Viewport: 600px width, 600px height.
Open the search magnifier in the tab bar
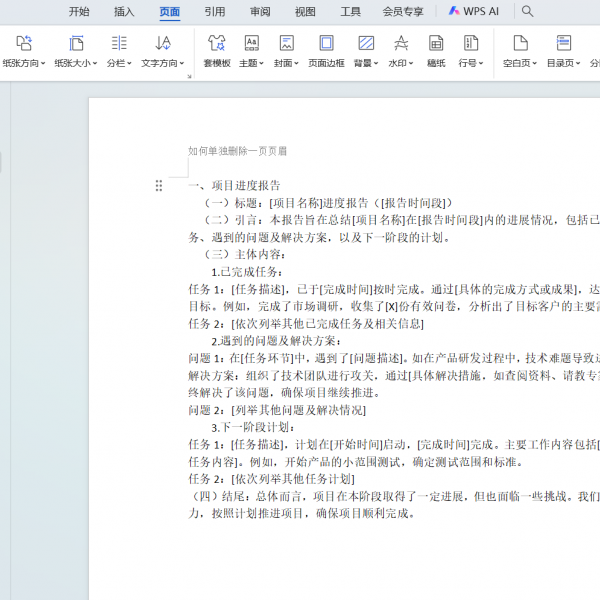pyautogui.click(x=528, y=12)
